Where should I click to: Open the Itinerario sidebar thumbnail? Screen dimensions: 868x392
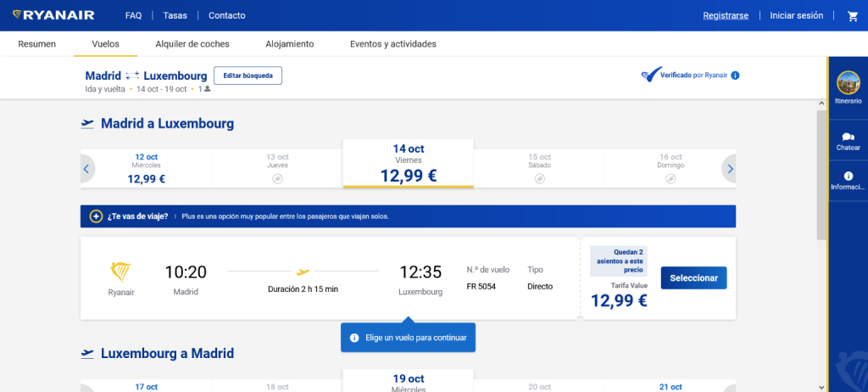click(848, 82)
